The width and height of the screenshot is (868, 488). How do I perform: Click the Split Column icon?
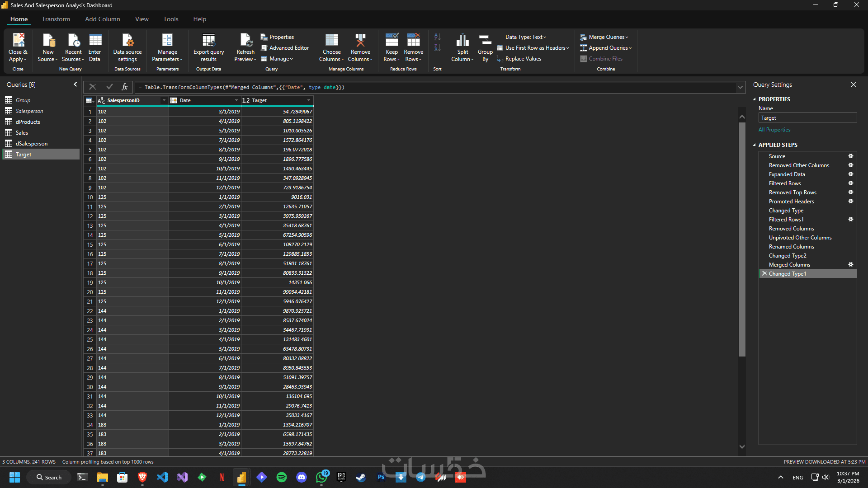(x=462, y=41)
